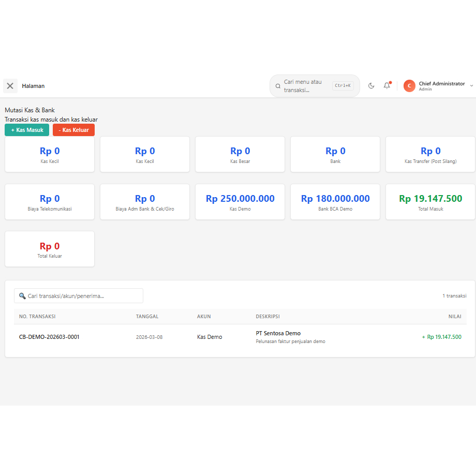Click the Halaman header label

(34, 86)
